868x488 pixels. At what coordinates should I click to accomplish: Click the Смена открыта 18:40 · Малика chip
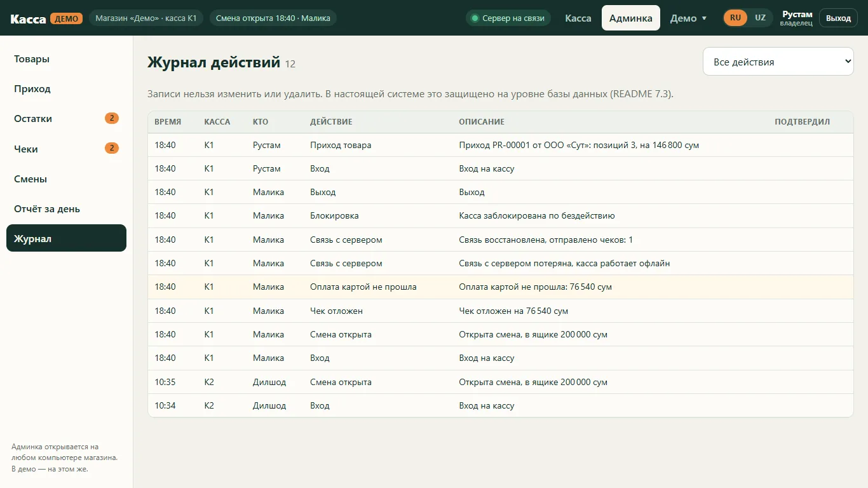click(273, 18)
